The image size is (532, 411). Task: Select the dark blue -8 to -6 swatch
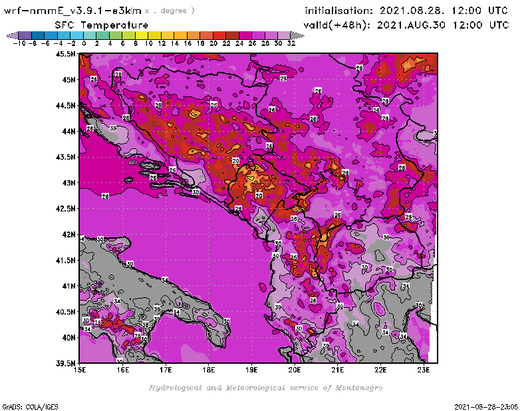point(38,36)
